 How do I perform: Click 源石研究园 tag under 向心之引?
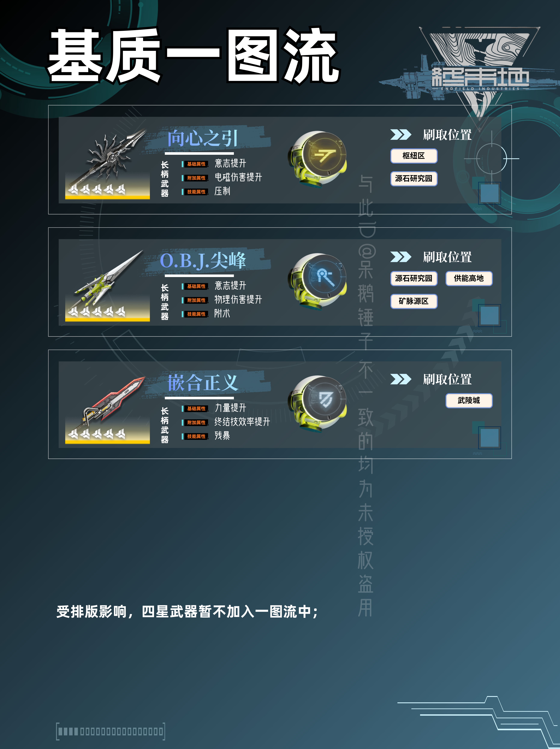tap(414, 178)
